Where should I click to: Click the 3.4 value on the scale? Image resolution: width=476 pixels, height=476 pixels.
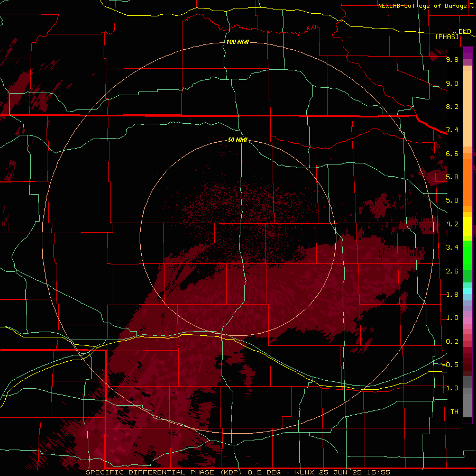click(452, 248)
